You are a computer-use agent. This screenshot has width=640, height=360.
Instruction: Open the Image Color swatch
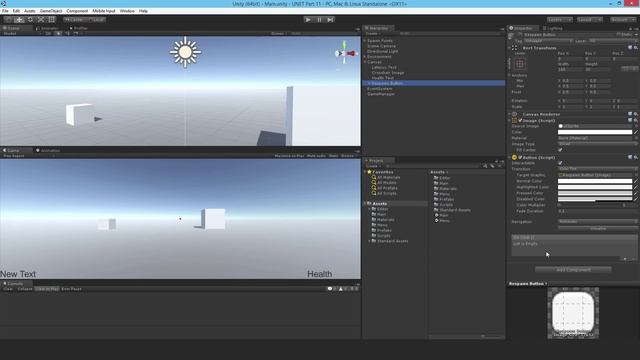(595, 132)
